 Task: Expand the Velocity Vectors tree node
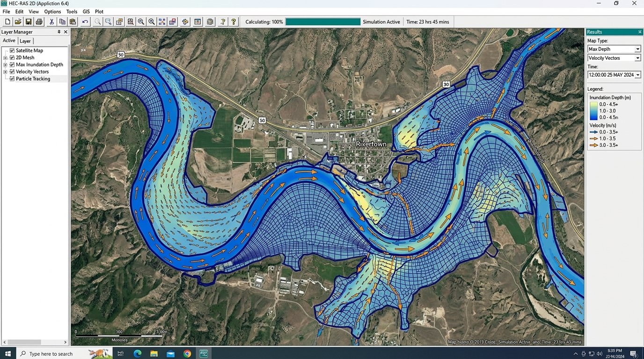(6, 72)
